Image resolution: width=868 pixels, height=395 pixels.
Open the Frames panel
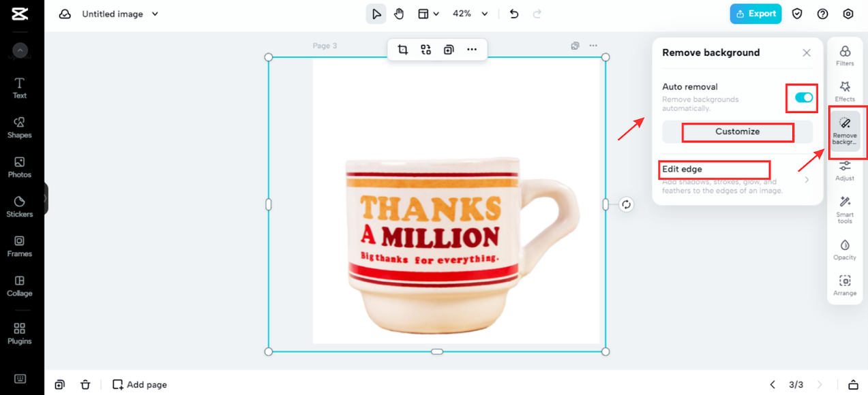click(20, 246)
